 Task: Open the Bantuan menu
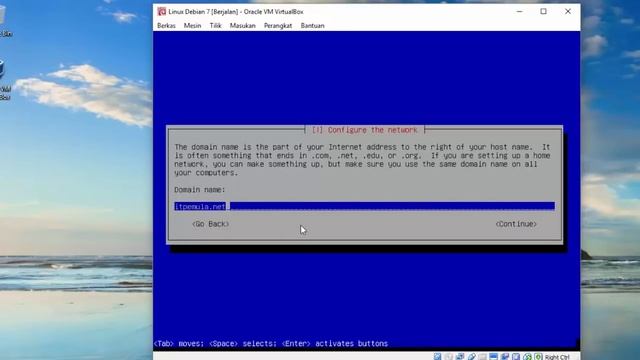(x=313, y=26)
